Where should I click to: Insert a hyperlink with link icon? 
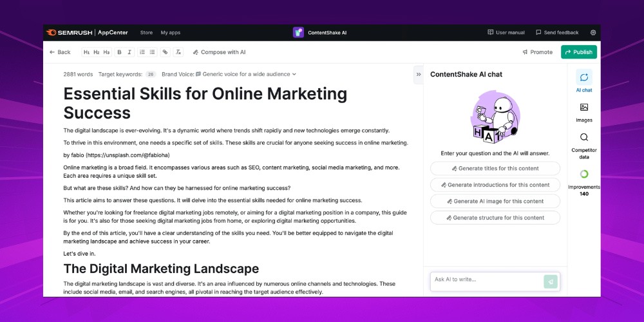(x=165, y=52)
